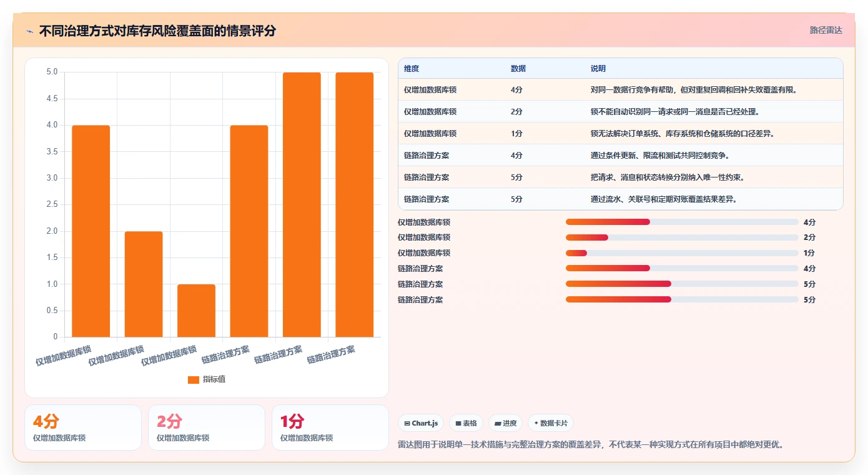Open the 1分 仅增加数据库锁 data card

coord(330,427)
